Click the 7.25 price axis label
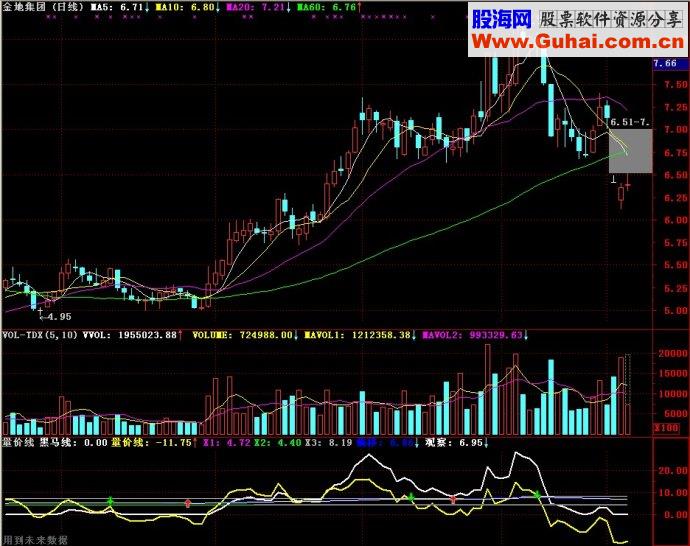The image size is (690, 546). 675,107
